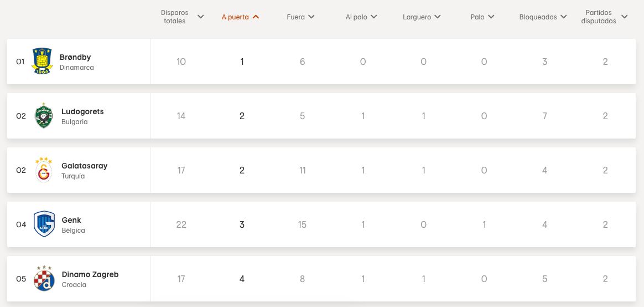
Task: Click the Genk club crest icon
Action: click(44, 224)
